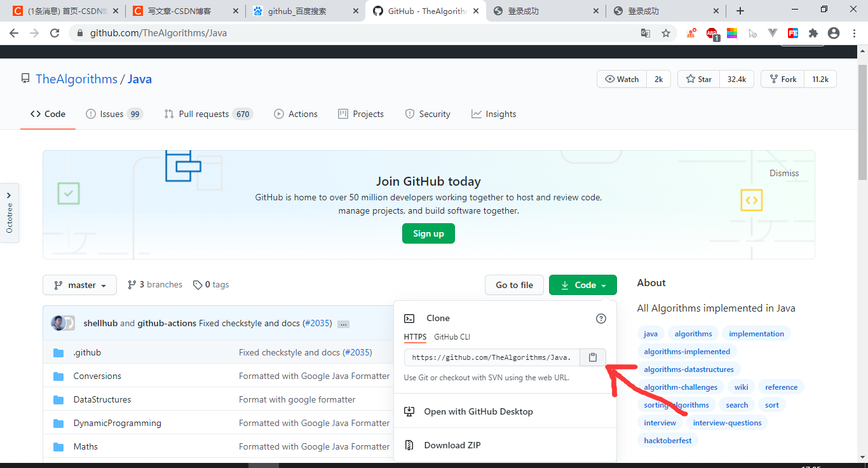Click the shellhub commit author avatar
Image resolution: width=868 pixels, height=468 pixels.
coord(58,323)
